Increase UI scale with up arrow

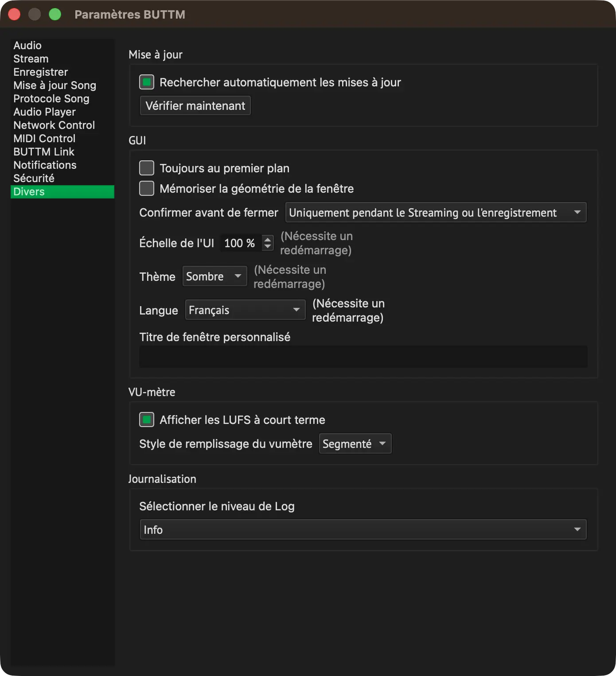[268, 239]
